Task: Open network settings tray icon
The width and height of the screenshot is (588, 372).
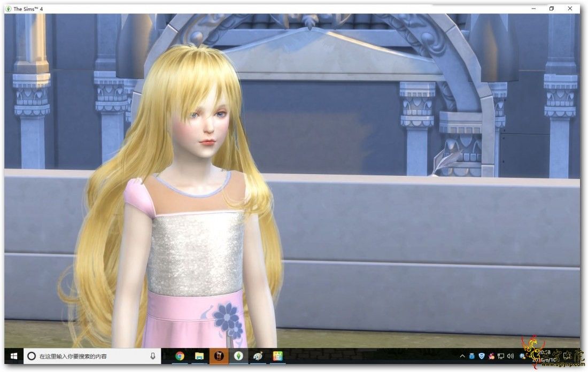Action: [x=501, y=356]
